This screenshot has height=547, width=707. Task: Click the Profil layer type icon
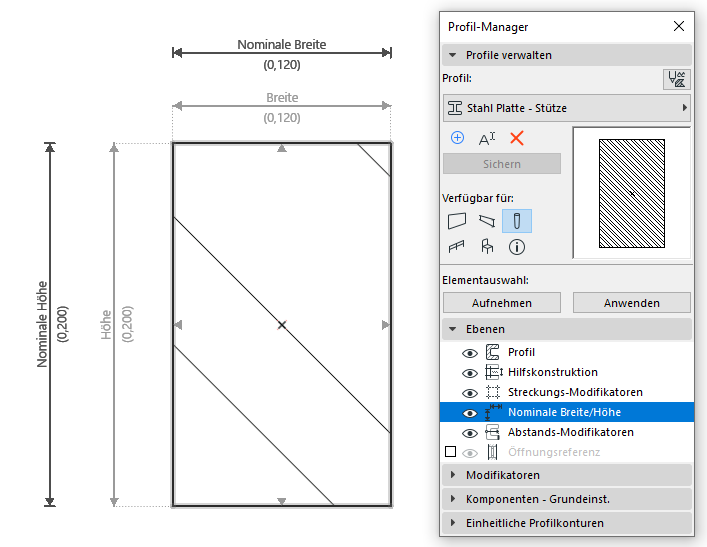492,352
